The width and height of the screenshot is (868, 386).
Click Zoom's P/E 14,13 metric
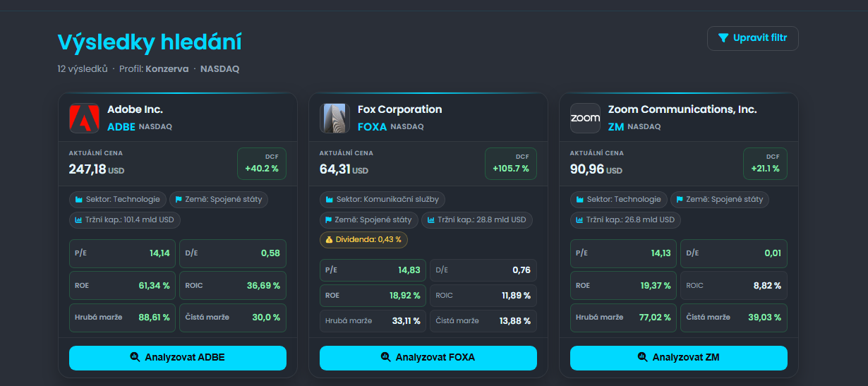[x=624, y=253]
